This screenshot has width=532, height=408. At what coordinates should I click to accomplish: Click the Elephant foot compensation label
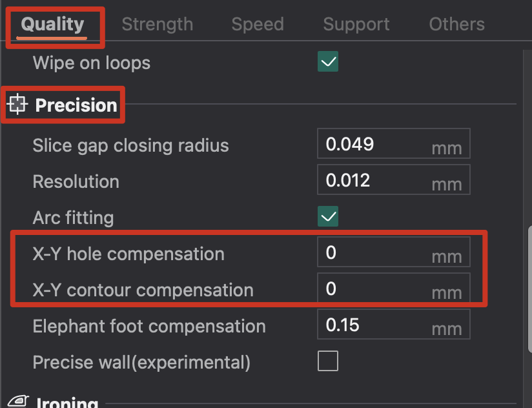[x=149, y=326]
